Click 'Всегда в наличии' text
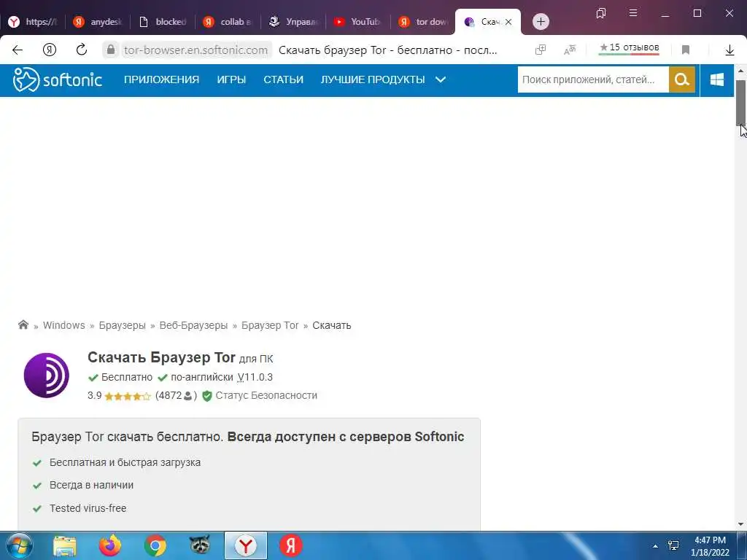 point(91,485)
